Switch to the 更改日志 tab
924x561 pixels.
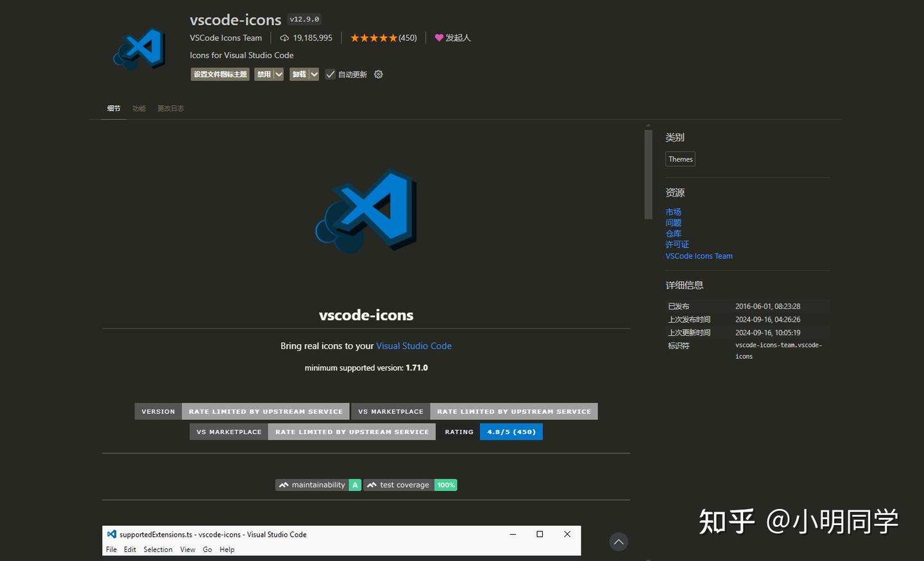click(x=170, y=108)
